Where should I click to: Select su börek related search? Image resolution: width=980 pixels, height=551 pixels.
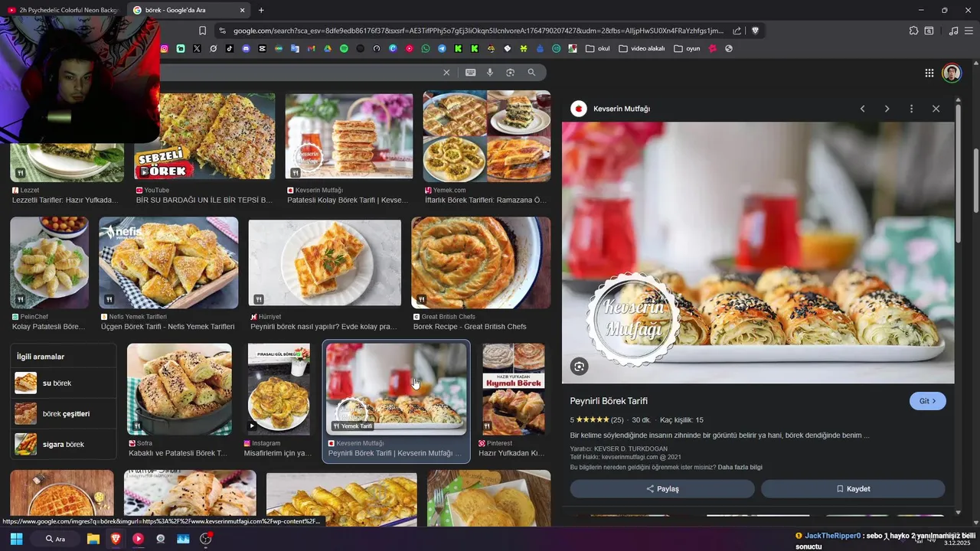coord(64,383)
